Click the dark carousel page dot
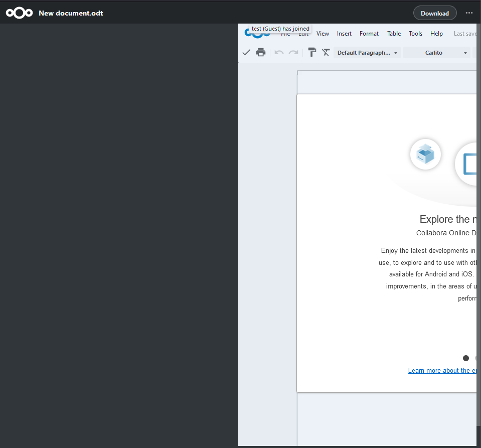Screen dimensions: 481x448 tap(465, 358)
